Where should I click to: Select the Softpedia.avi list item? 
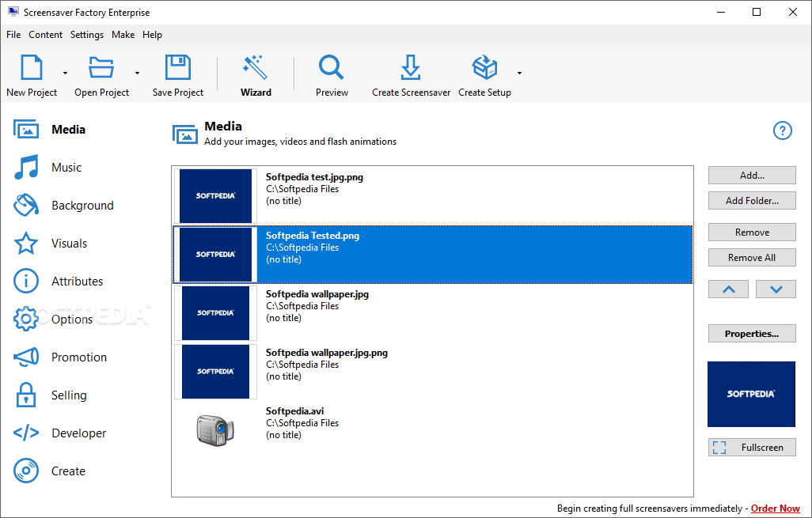click(x=433, y=430)
